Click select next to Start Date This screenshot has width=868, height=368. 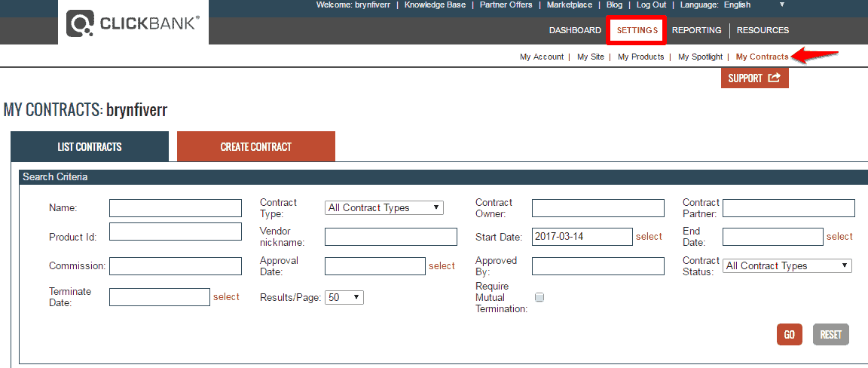(649, 237)
